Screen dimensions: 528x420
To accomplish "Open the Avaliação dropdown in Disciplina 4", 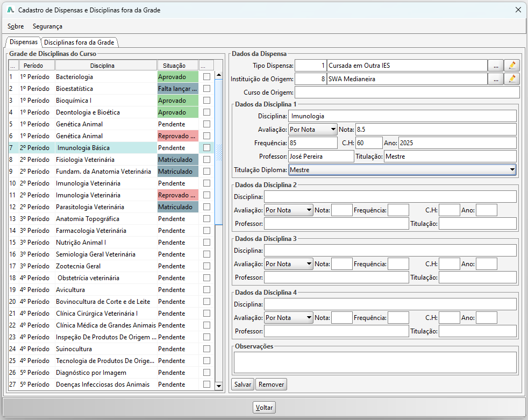I will pos(289,318).
